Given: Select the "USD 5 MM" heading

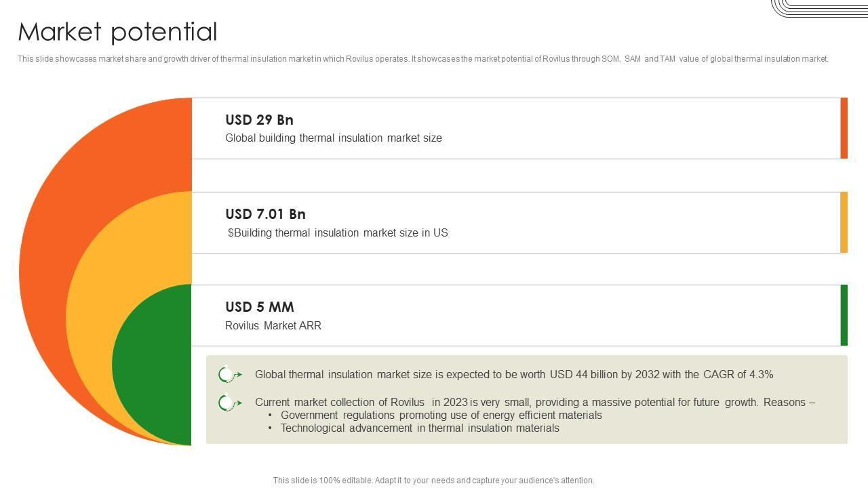Looking at the screenshot, I should point(259,307).
